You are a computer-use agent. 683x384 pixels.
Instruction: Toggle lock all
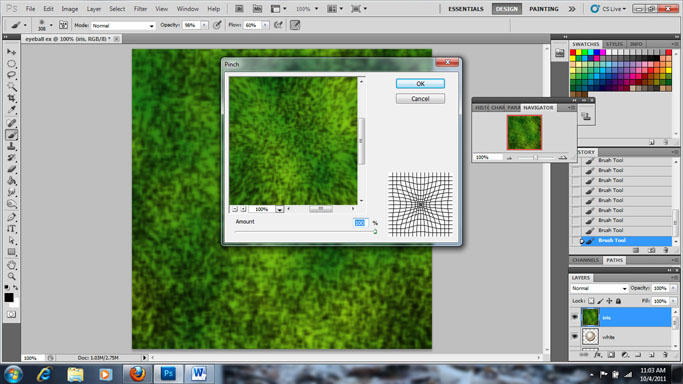tap(619, 301)
